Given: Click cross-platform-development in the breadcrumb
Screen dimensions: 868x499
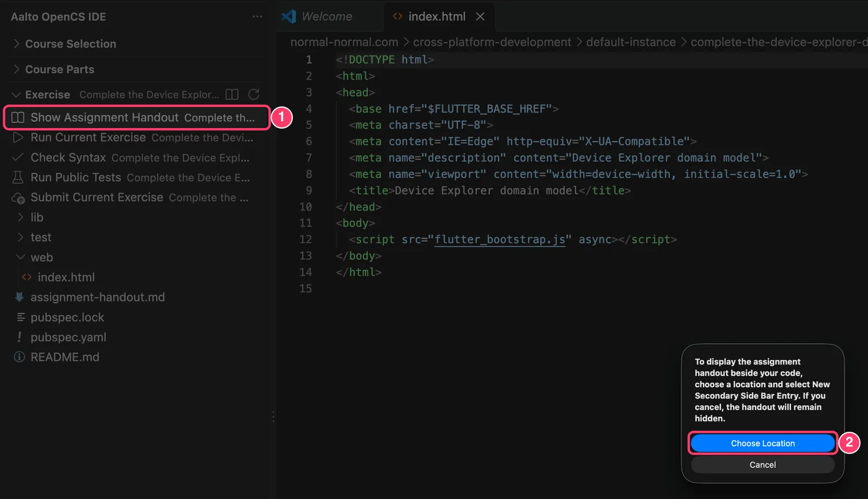Looking at the screenshot, I should click(492, 42).
